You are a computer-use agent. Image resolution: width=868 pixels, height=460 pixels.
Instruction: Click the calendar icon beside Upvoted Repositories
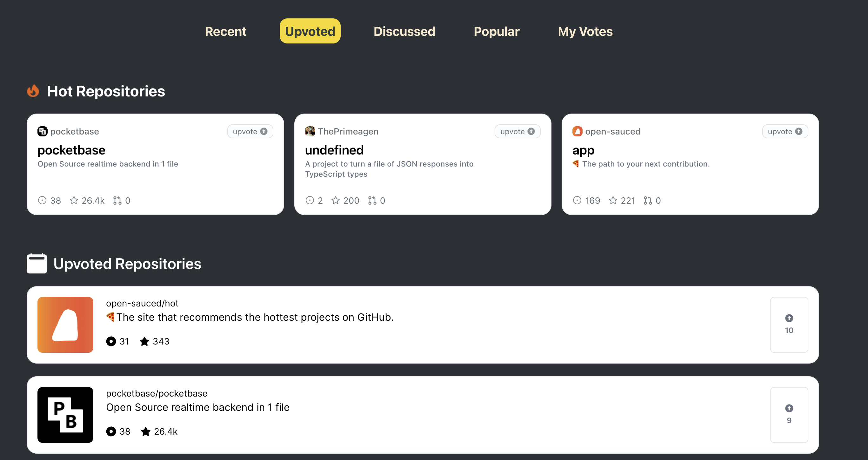37,264
